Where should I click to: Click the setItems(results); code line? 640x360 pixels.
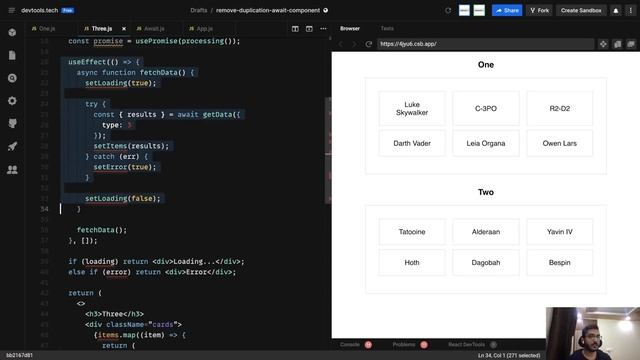point(131,146)
